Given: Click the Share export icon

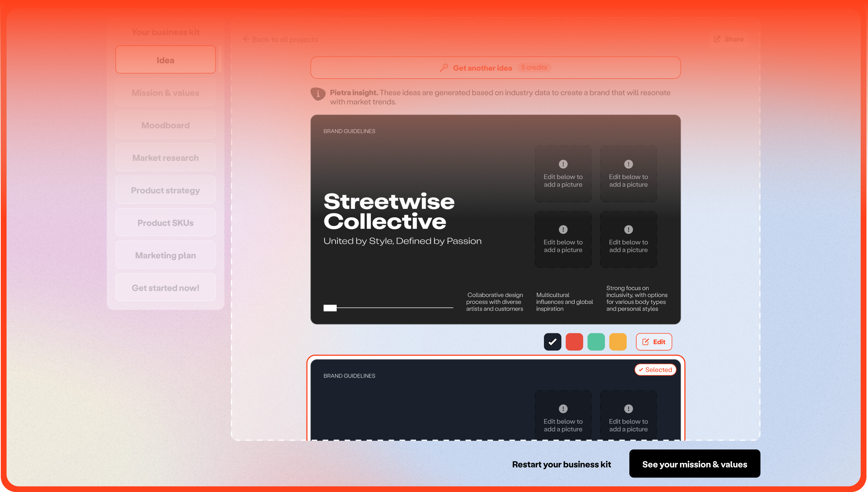Looking at the screenshot, I should 717,39.
